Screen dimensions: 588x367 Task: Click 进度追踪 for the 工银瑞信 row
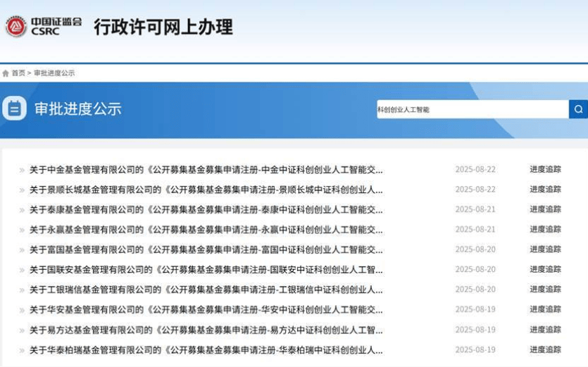[x=545, y=290]
